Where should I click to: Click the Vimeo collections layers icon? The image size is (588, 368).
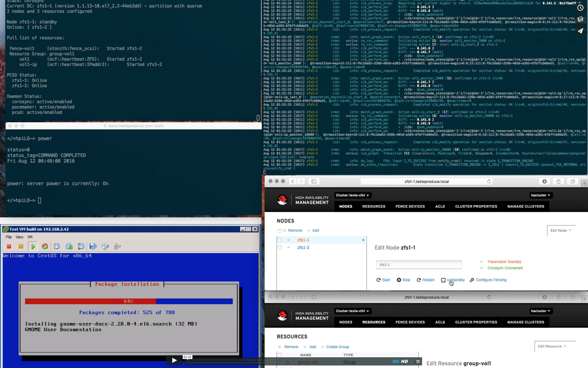coord(580,19)
